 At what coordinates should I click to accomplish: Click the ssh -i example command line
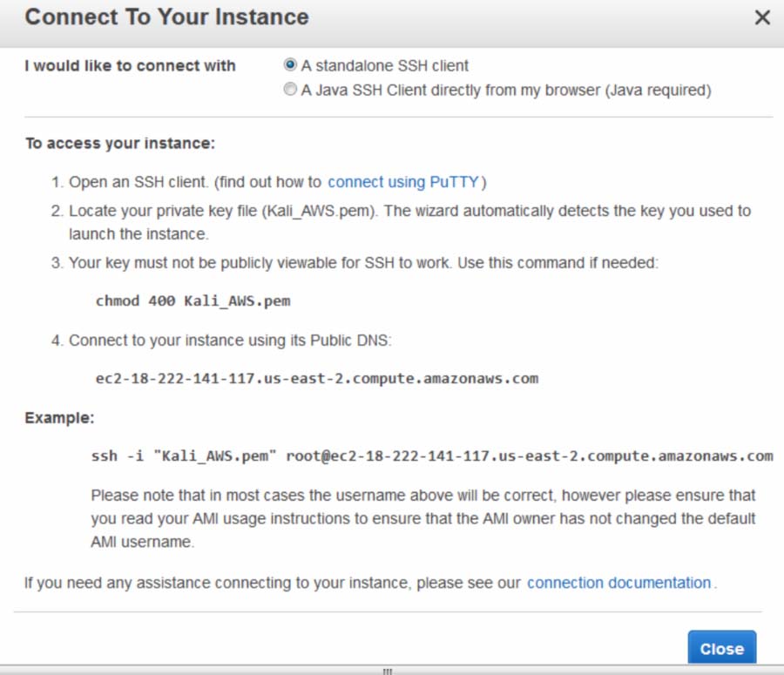tap(431, 456)
